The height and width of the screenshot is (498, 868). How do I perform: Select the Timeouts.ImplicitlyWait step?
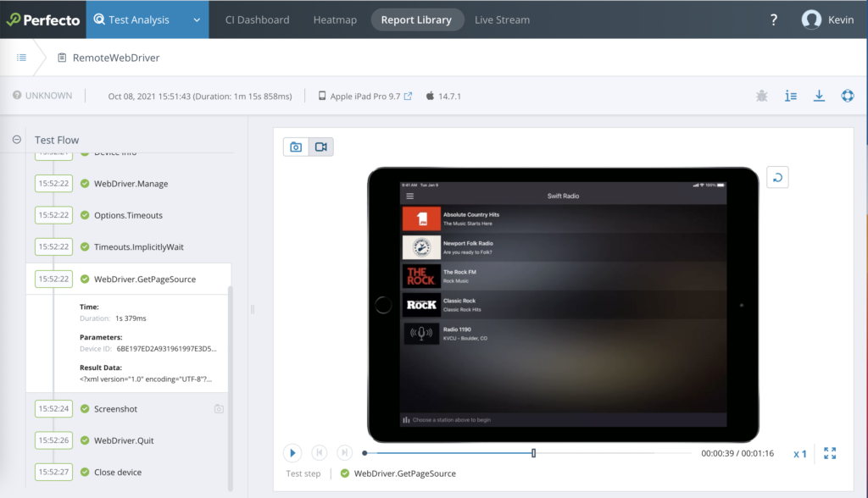[x=138, y=246]
